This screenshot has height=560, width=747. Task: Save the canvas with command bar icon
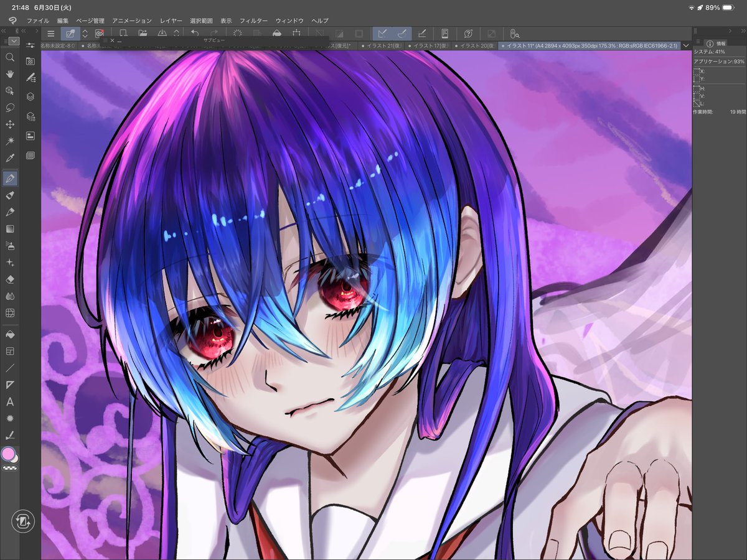(x=162, y=34)
